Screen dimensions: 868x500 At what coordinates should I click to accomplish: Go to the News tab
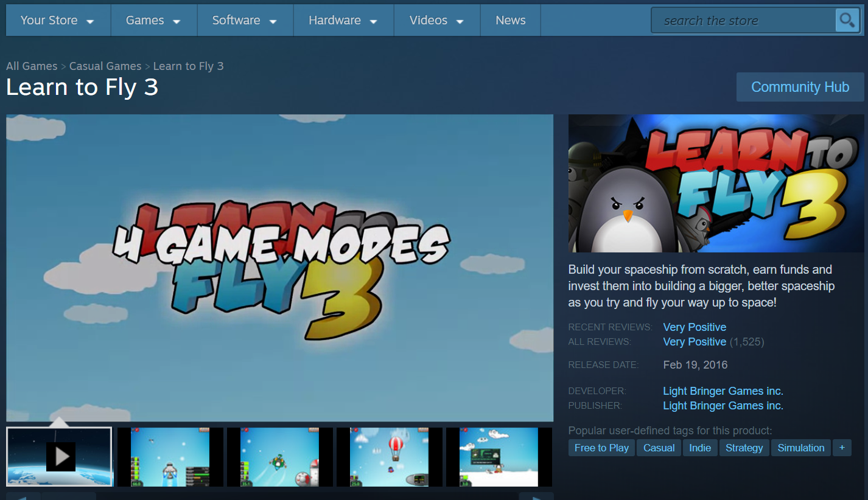click(x=511, y=20)
